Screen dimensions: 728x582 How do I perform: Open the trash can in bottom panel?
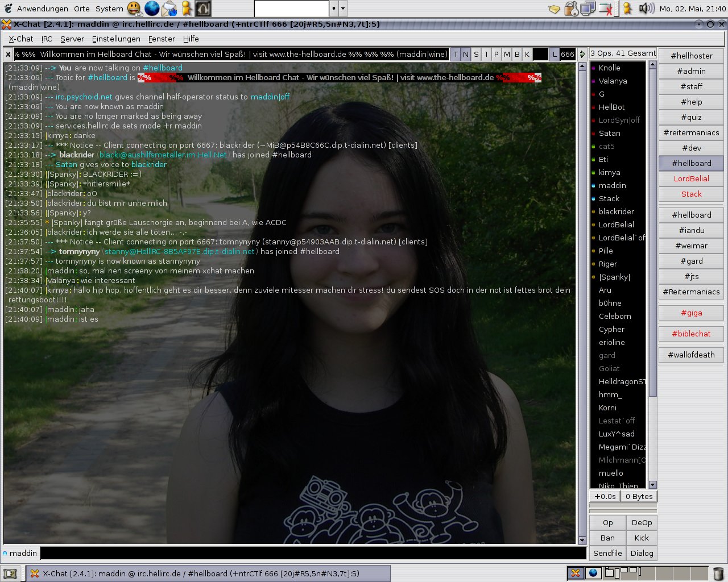coord(718,573)
